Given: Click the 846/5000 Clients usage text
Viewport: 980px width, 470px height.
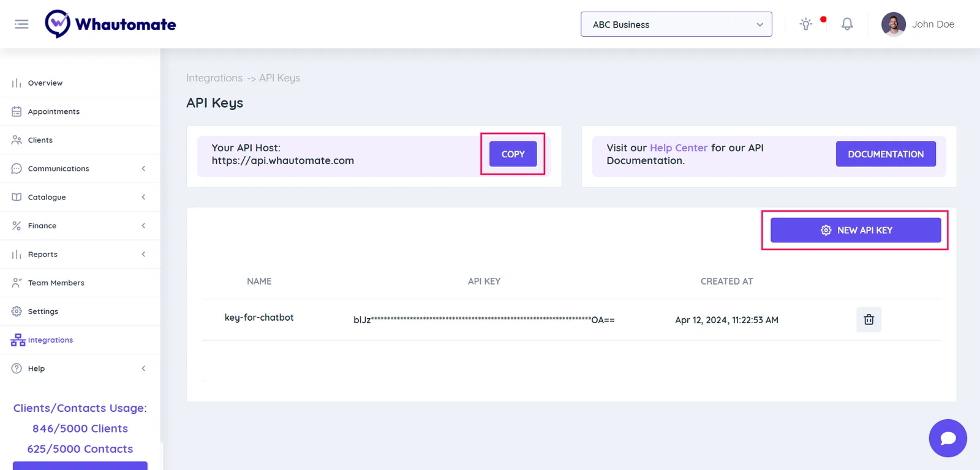Looking at the screenshot, I should coord(80,428).
